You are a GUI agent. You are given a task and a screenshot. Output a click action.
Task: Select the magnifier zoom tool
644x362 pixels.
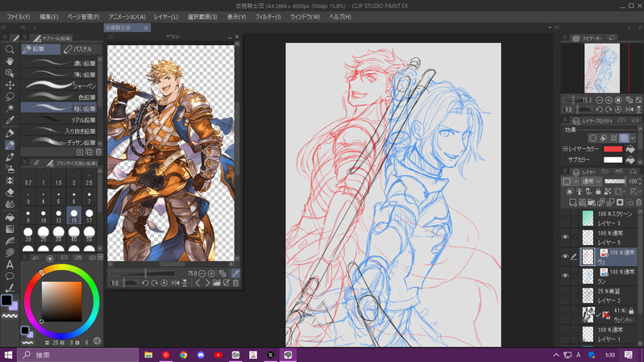pyautogui.click(x=10, y=49)
